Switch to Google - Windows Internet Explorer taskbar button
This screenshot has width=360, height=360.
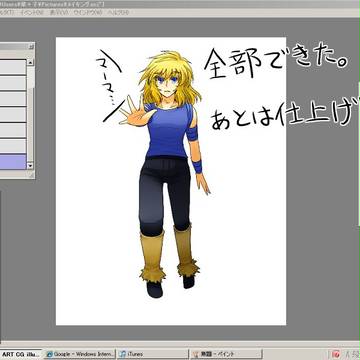tap(80, 354)
